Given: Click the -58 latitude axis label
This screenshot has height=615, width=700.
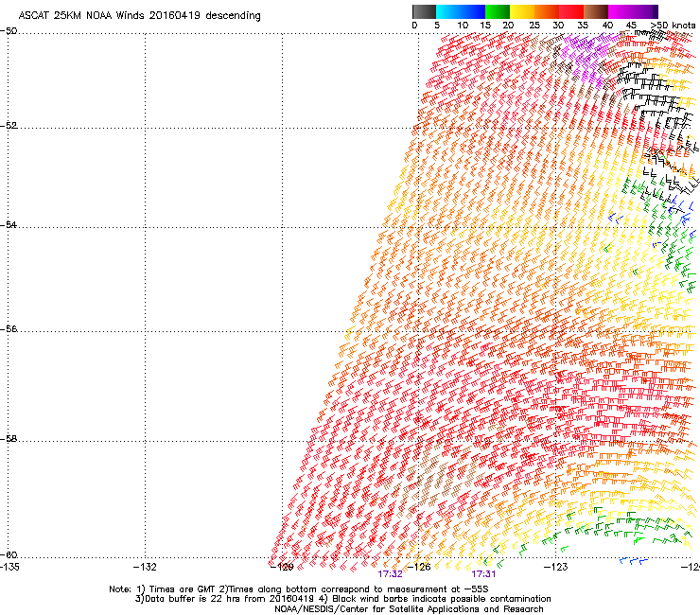Looking at the screenshot, I should click(x=9, y=439).
